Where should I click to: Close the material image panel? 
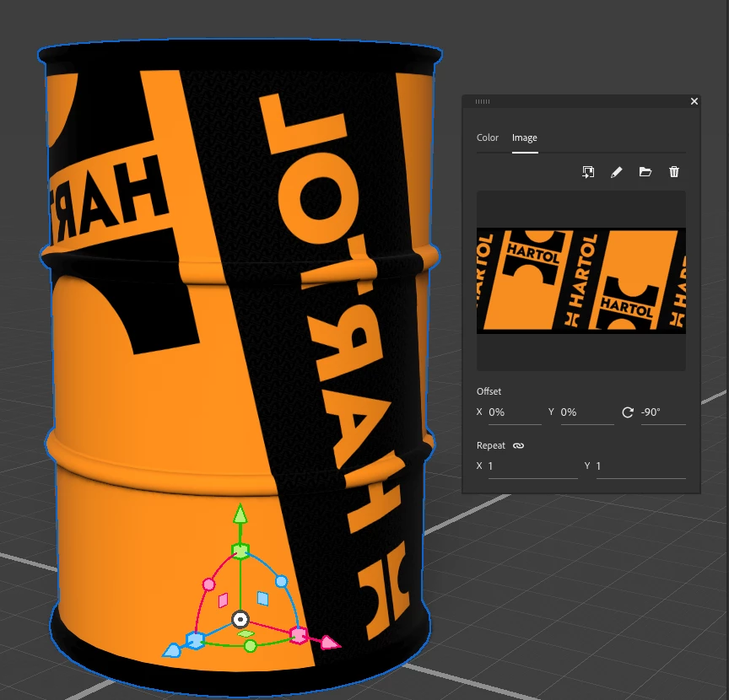point(694,101)
